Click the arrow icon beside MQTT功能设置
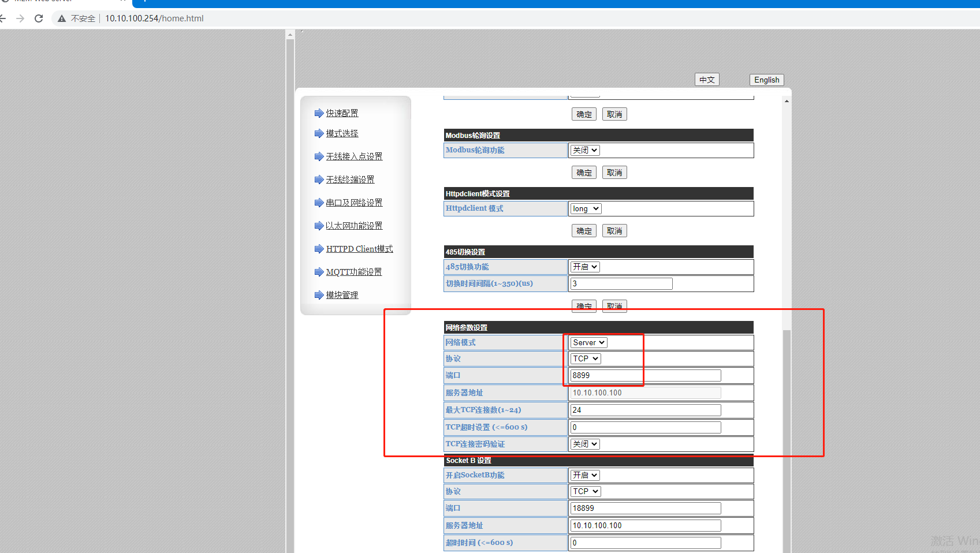This screenshot has height=553, width=980. coord(319,272)
